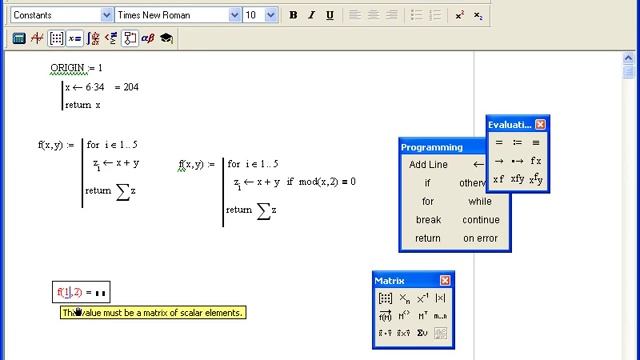Insert range variable m..n in Matrix palette
This screenshot has height=360, width=640.
pyautogui.click(x=440, y=316)
